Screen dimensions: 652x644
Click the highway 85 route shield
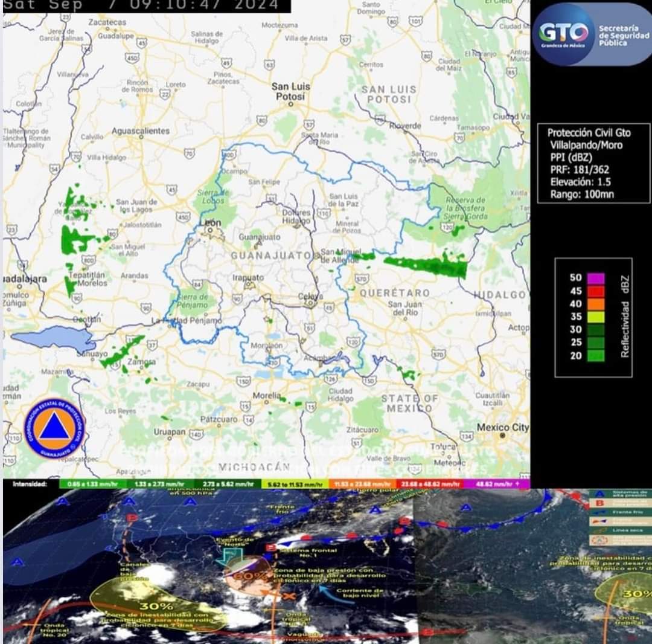pos(511,72)
